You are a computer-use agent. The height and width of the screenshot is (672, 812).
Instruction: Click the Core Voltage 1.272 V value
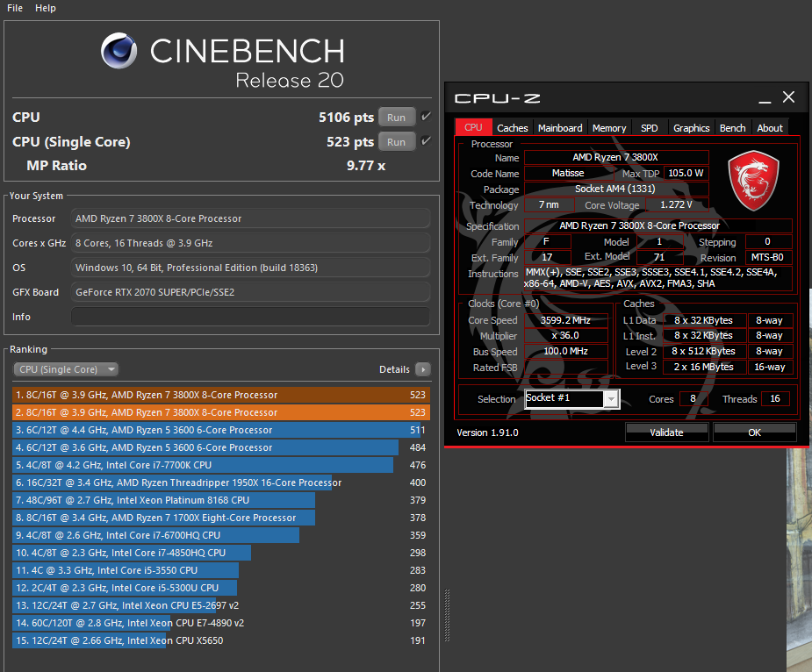tap(677, 204)
